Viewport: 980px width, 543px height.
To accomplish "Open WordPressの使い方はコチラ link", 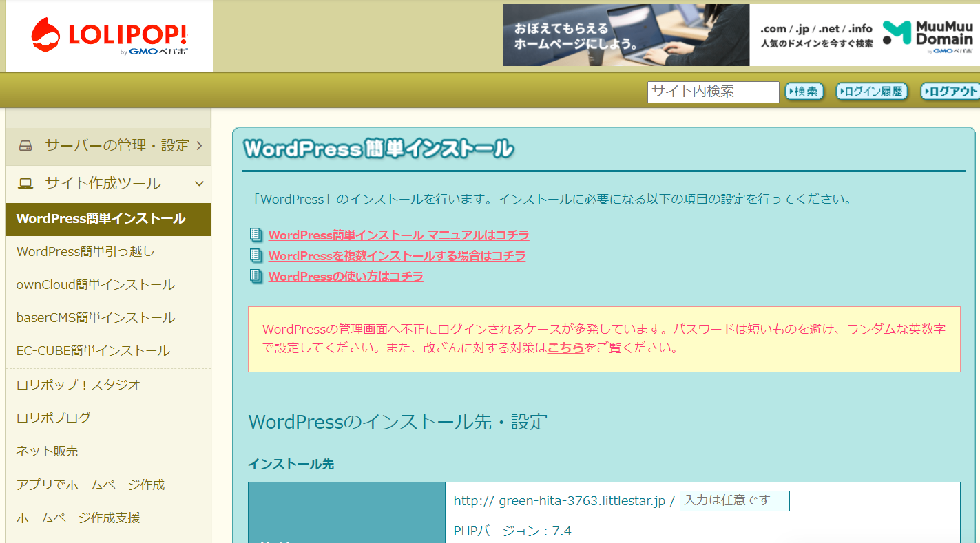I will coord(346,277).
